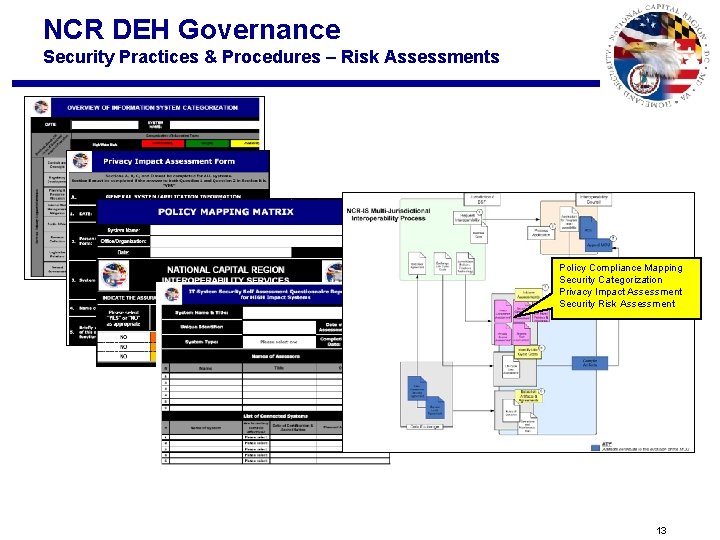This screenshot has width=720, height=540.
Task: Click the POLICY MAPPING MATRIX title
Action: pyautogui.click(x=225, y=212)
